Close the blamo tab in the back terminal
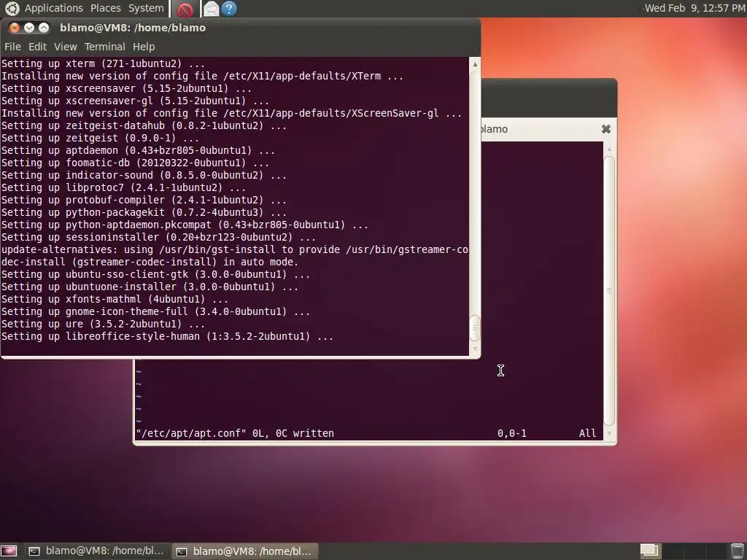The image size is (747, 560). (x=606, y=129)
